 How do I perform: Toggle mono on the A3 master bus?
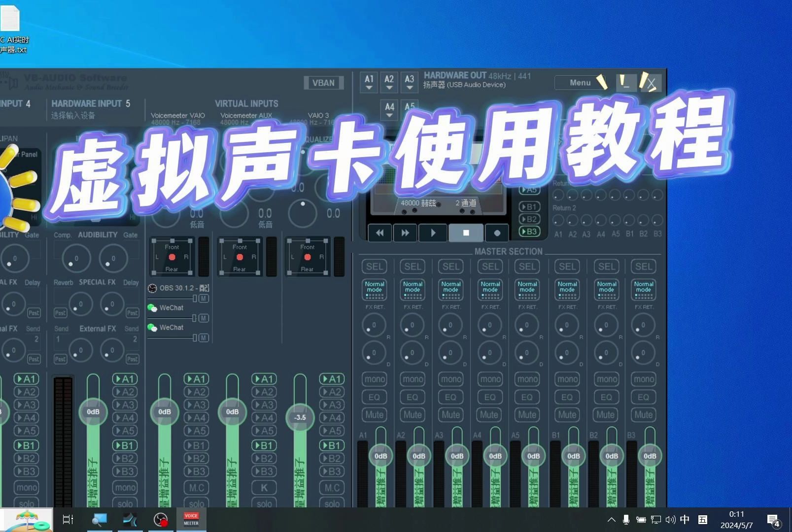pos(451,379)
